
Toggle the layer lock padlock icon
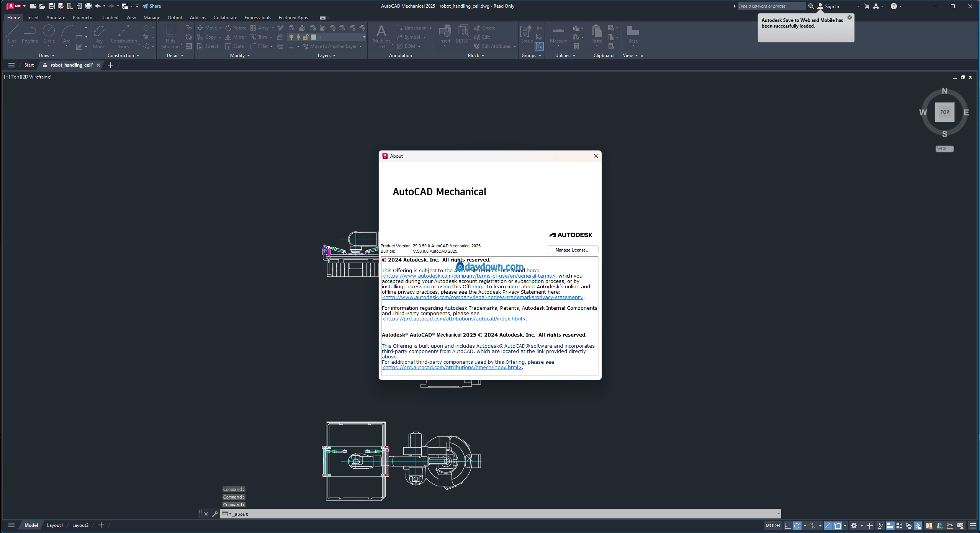pos(306,37)
